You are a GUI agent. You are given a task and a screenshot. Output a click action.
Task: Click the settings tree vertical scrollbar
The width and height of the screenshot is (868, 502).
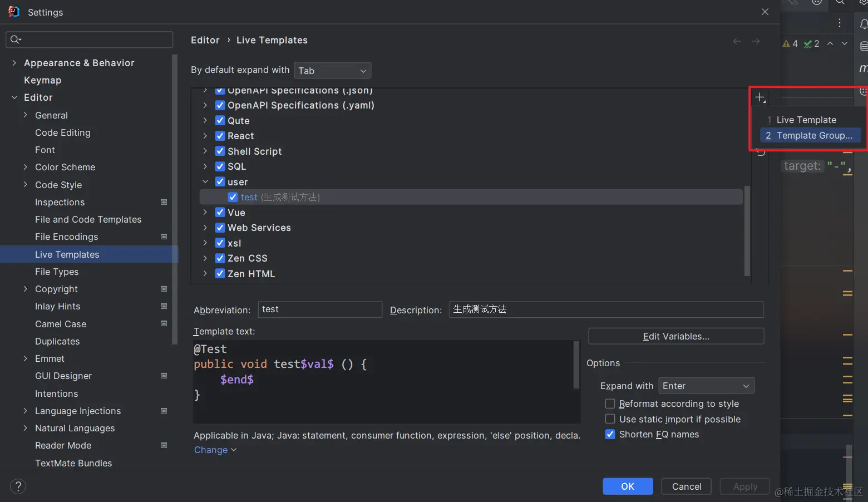[175, 199]
